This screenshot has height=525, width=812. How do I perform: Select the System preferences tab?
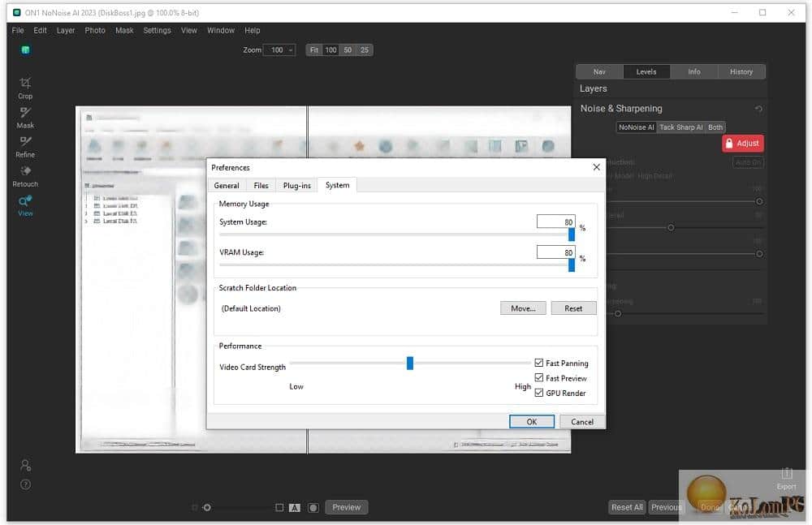[337, 185]
